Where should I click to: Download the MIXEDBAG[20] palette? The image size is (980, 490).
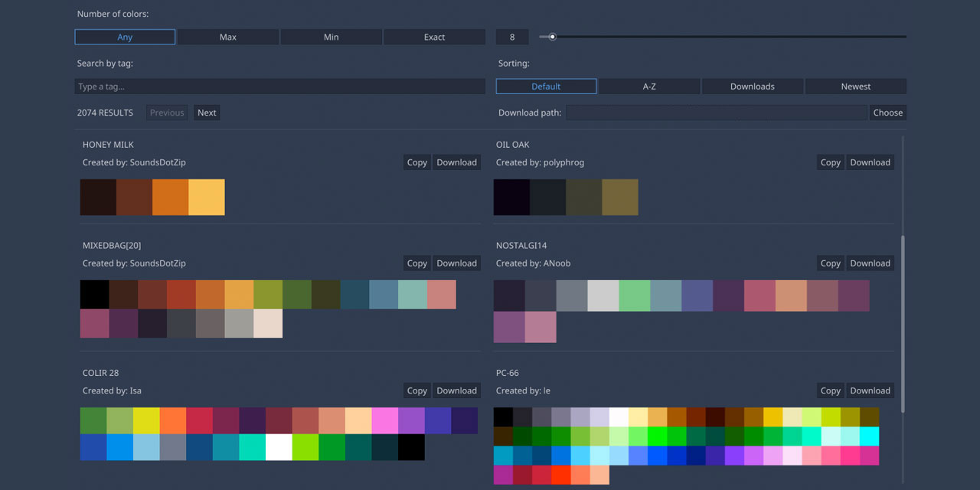(x=457, y=263)
